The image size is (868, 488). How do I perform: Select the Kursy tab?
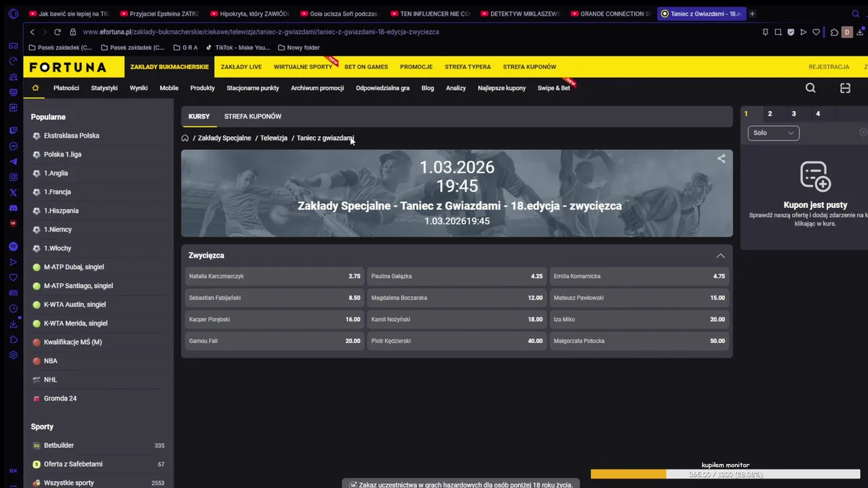pos(199,117)
